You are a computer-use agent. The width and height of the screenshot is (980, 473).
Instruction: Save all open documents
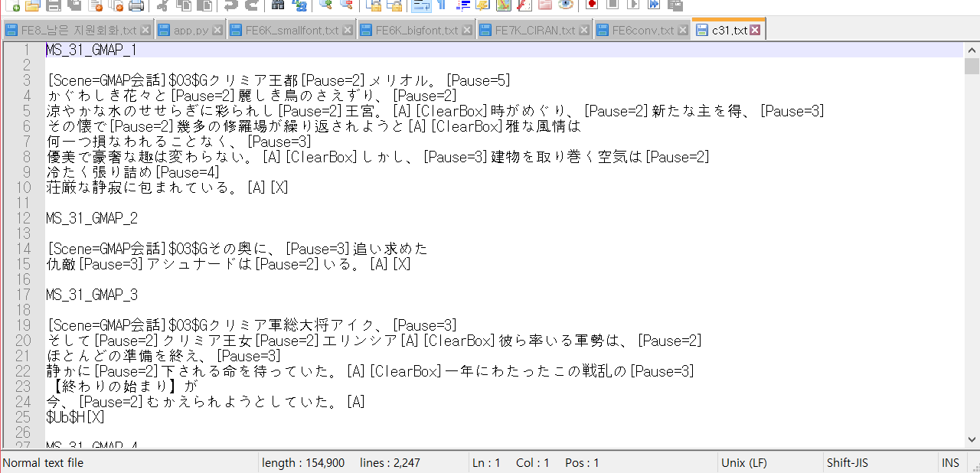[x=74, y=5]
